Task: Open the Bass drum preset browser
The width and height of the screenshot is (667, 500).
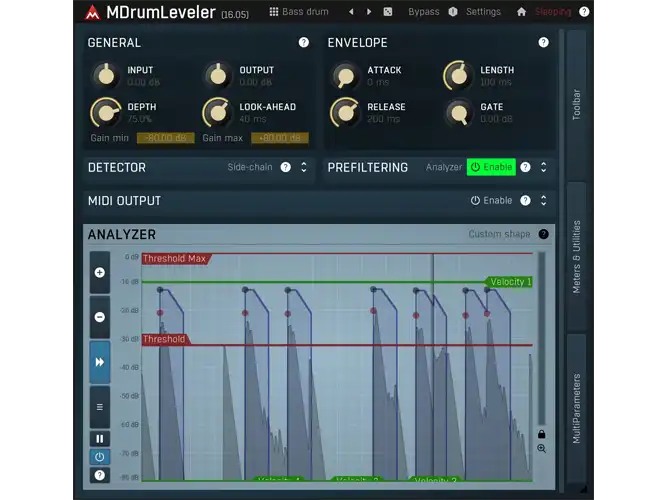Action: [299, 11]
